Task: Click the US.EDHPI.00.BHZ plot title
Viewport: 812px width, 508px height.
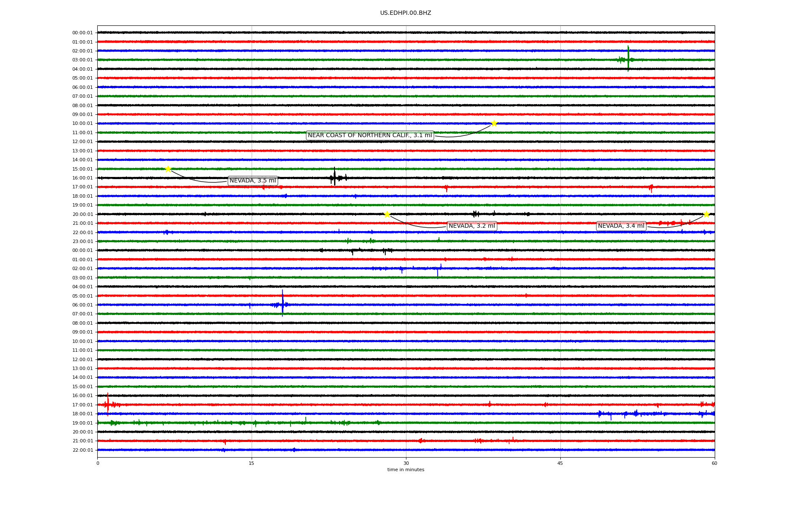Action: coord(406,13)
